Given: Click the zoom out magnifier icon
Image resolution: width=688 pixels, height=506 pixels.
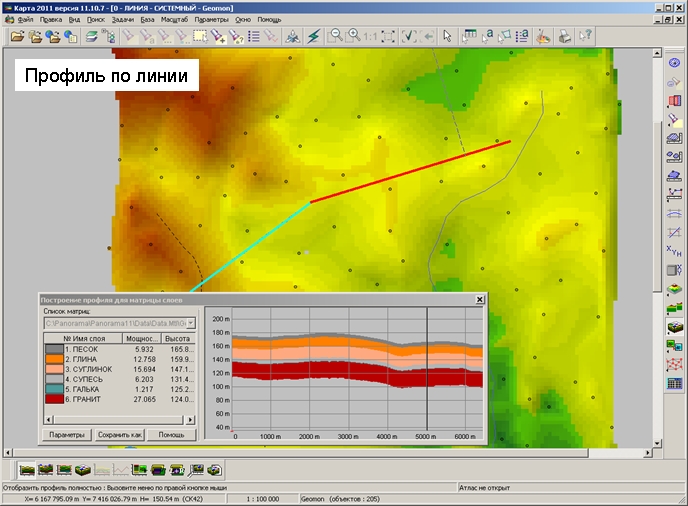Looking at the screenshot, I should click(x=337, y=36).
